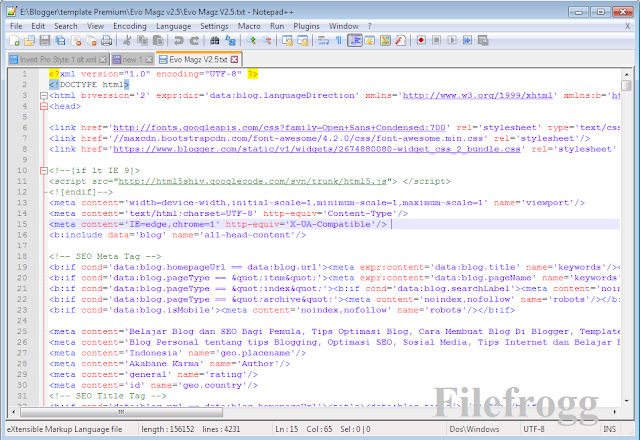Click the fonts.googleapis.com link on line 6
Viewport: 640px width, 440px height.
point(280,128)
